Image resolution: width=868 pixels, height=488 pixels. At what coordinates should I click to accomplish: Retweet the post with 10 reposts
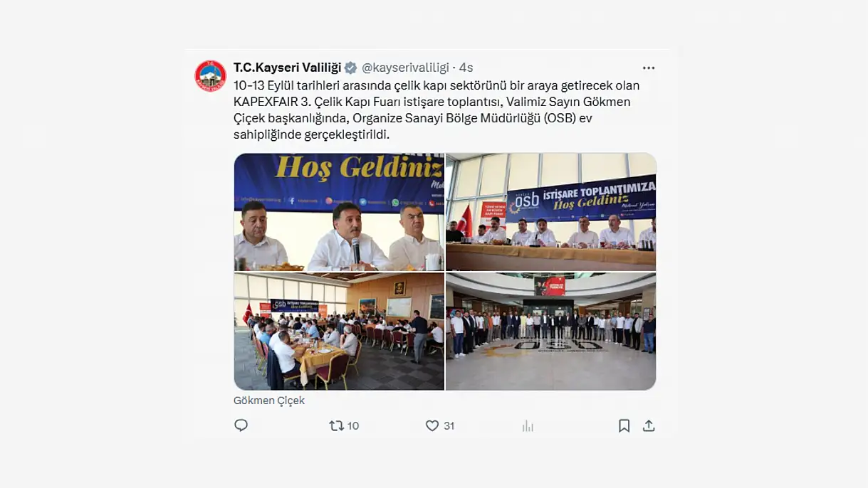pyautogui.click(x=336, y=425)
